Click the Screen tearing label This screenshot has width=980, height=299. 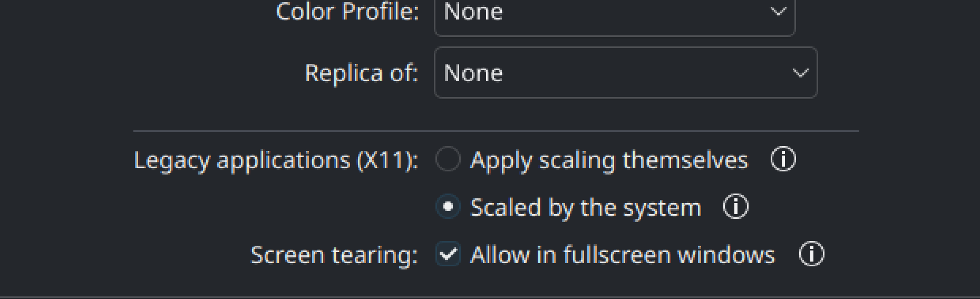coord(334,255)
